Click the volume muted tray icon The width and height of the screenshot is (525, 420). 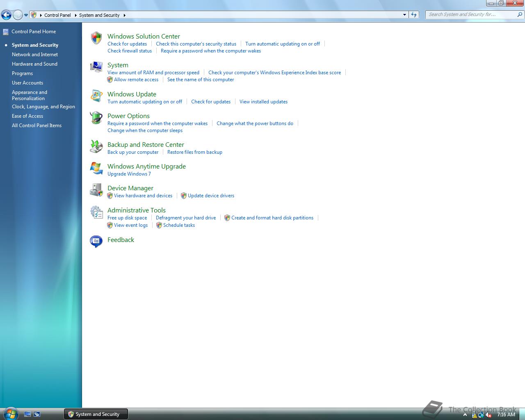488,415
